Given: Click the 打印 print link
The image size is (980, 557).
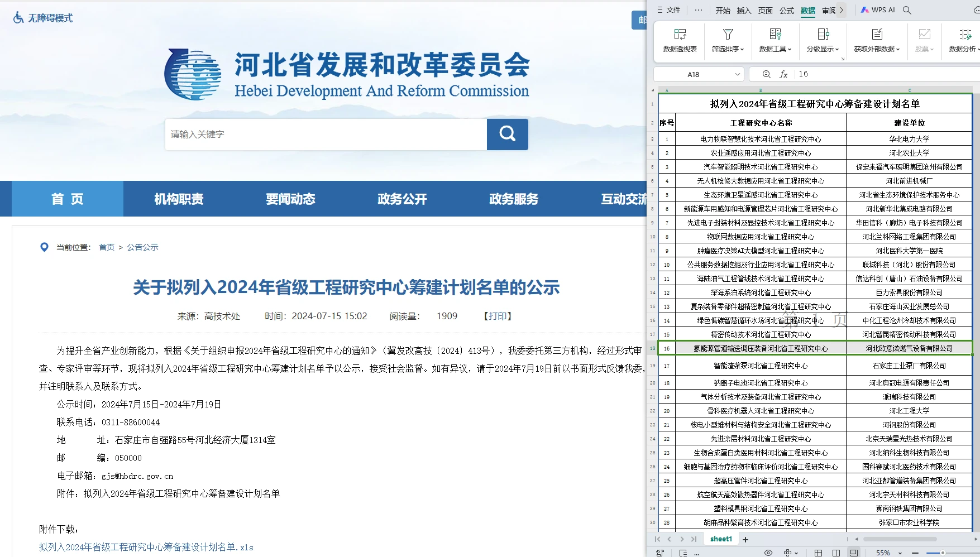Looking at the screenshot, I should (498, 316).
